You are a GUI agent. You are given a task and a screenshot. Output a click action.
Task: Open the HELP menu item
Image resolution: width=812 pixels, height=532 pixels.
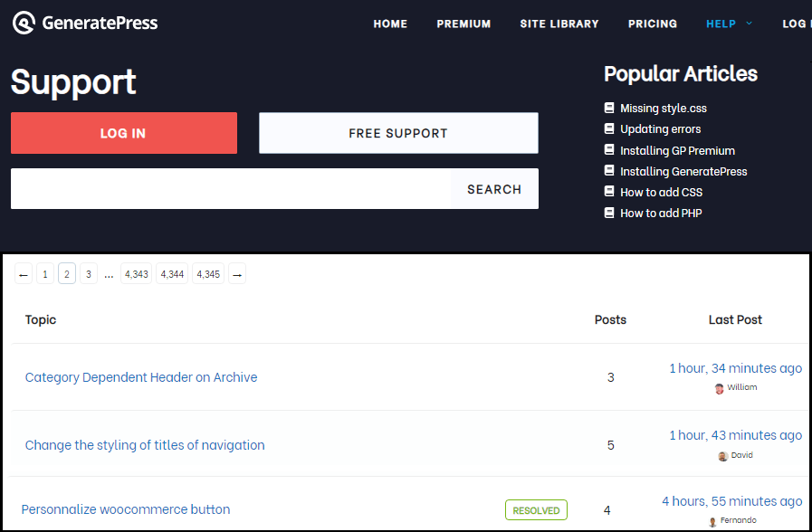pyautogui.click(x=721, y=24)
